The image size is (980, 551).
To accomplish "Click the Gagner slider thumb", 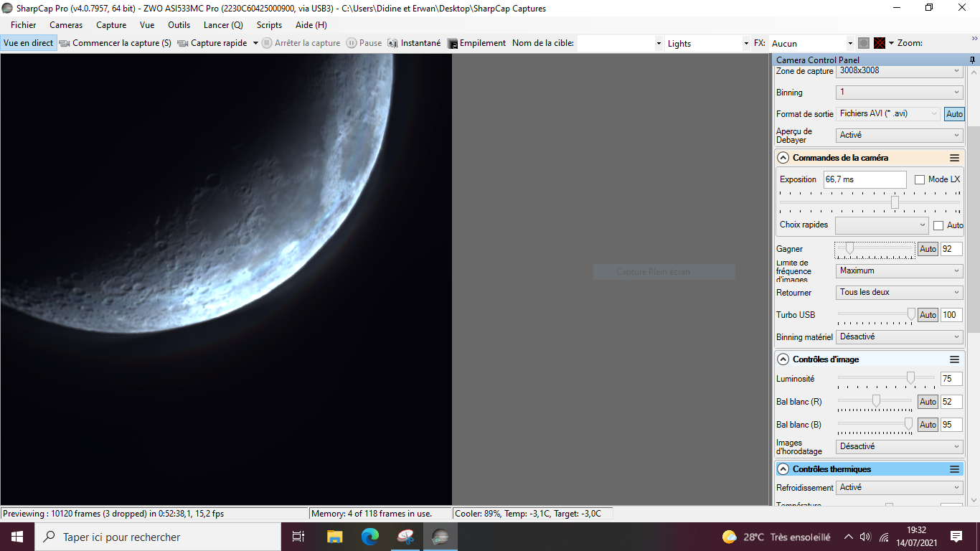I will [849, 248].
